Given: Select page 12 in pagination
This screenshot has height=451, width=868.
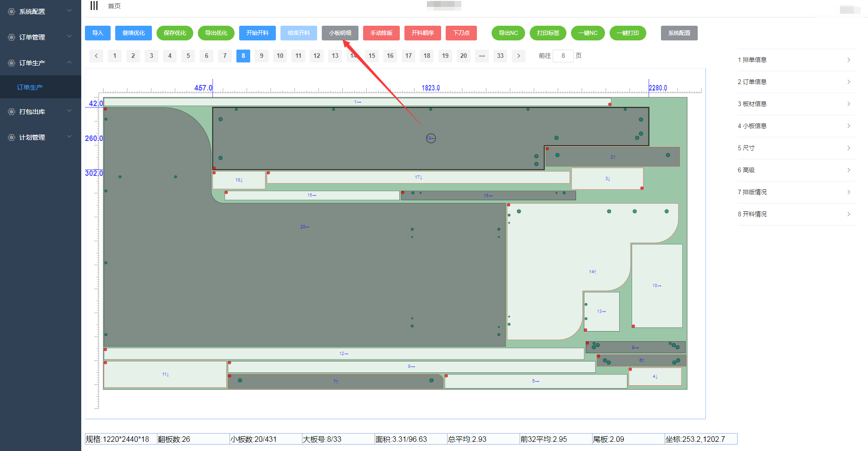Looking at the screenshot, I should (x=317, y=56).
